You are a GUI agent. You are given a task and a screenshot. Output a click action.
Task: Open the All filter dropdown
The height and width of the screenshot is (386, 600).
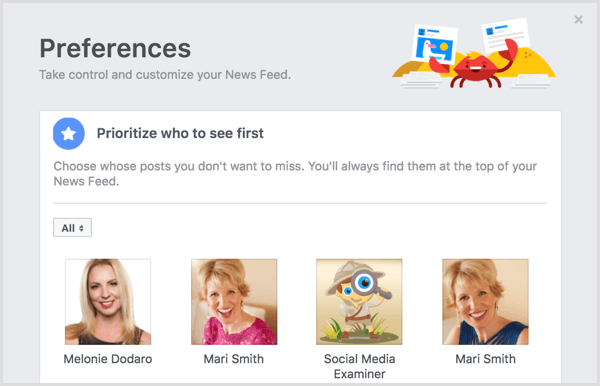[x=72, y=228]
